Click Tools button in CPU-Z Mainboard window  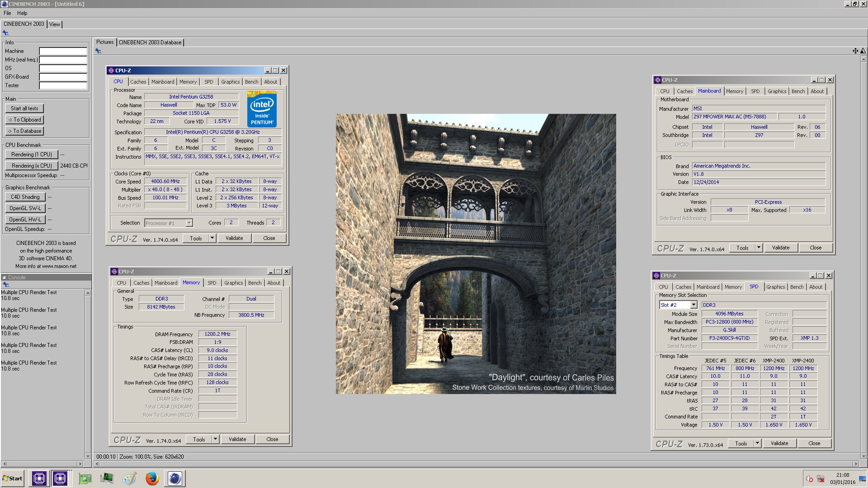pyautogui.click(x=742, y=248)
